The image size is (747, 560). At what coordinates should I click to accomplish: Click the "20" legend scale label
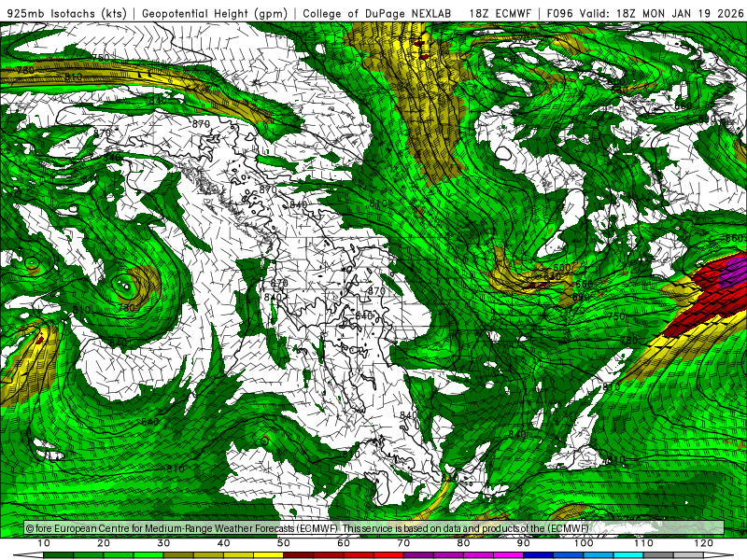coord(104,543)
